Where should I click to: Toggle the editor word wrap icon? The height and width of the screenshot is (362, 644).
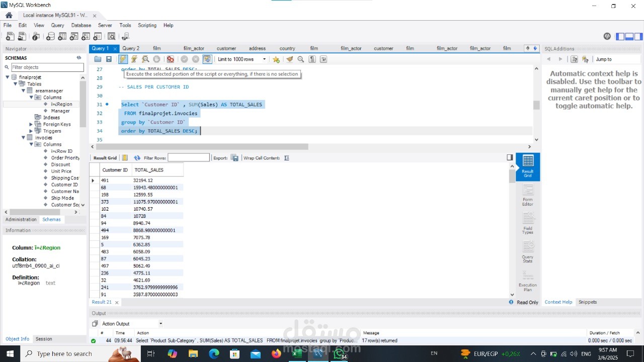323,59
